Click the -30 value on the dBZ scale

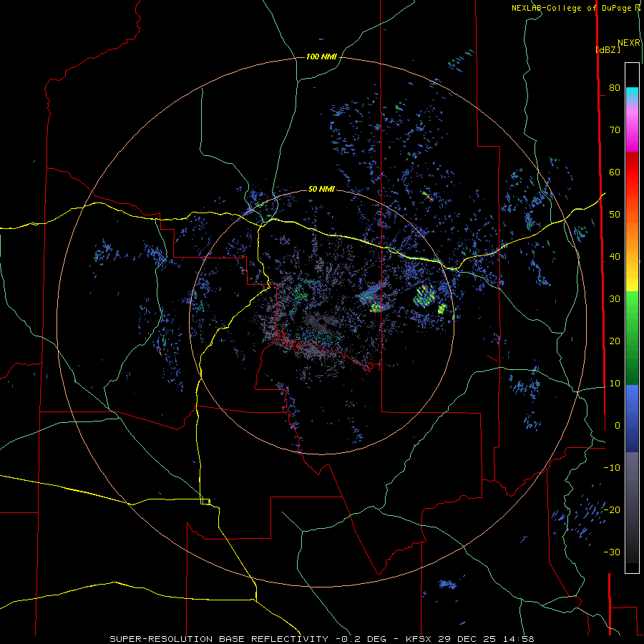click(612, 552)
